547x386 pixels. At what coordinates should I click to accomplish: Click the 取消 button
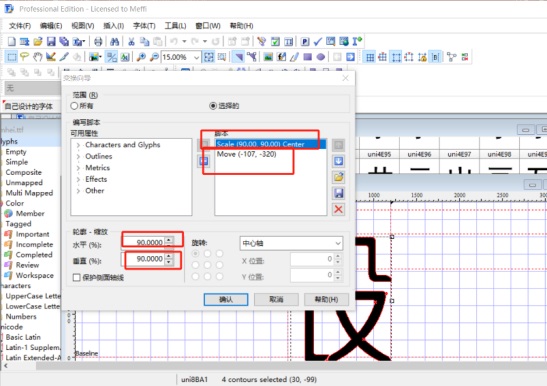[x=276, y=299]
